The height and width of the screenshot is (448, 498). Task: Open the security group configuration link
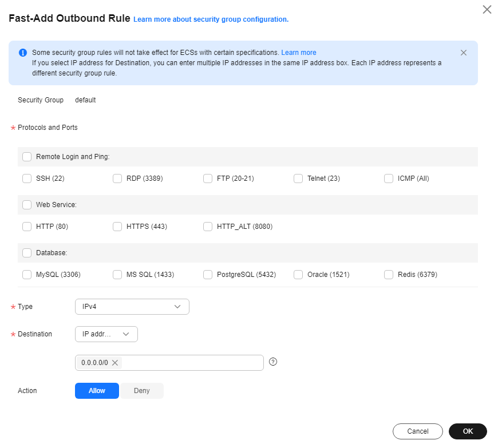(x=211, y=19)
